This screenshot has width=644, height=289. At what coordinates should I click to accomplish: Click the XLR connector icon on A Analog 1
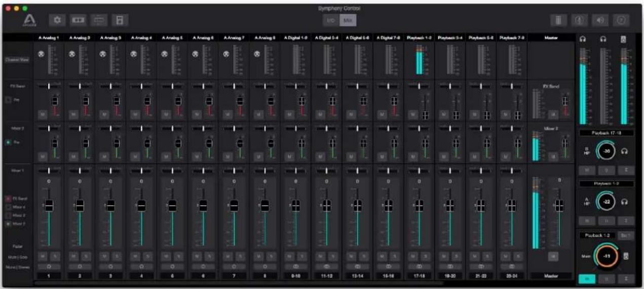[x=42, y=55]
